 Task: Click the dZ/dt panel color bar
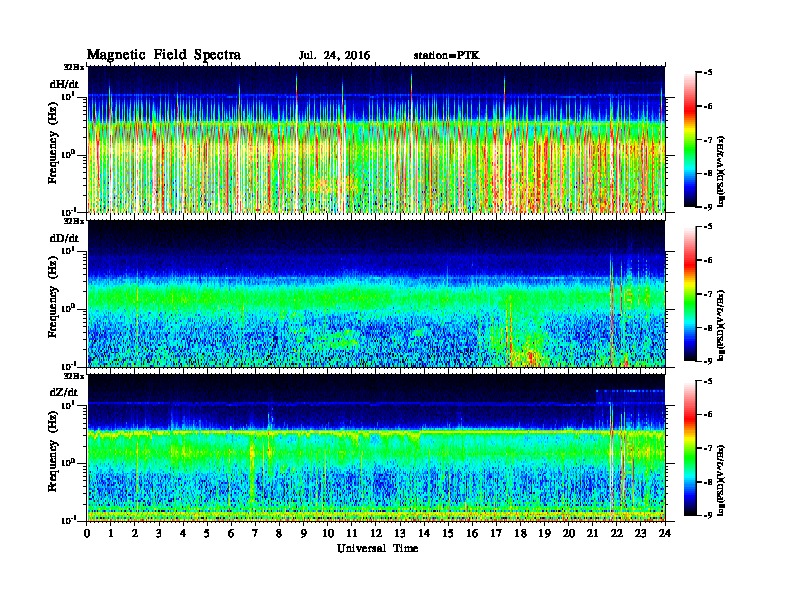[689, 448]
